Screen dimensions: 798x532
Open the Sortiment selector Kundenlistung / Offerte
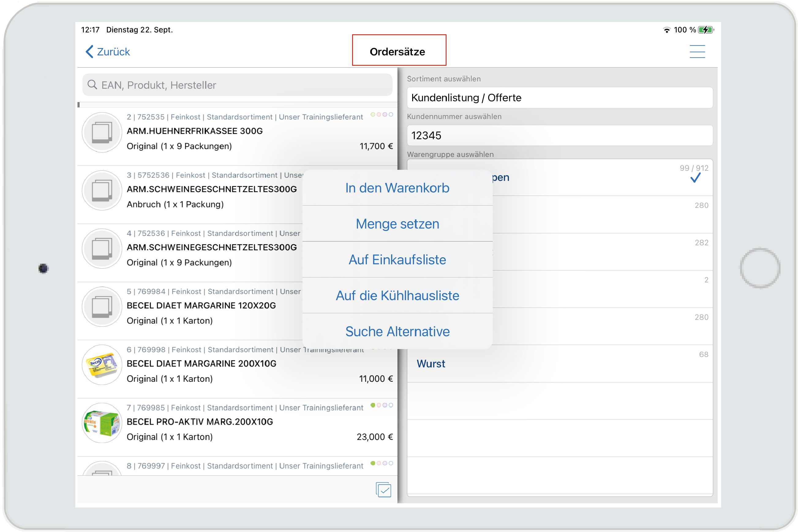pyautogui.click(x=560, y=98)
